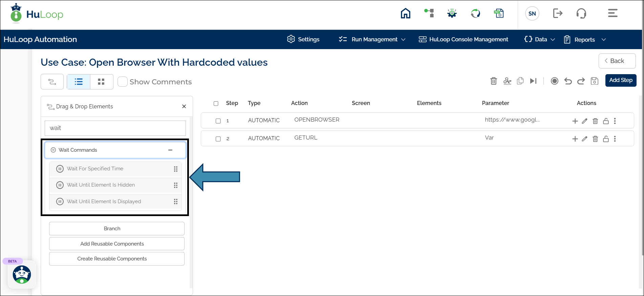Start recording with the record icon

554,81
